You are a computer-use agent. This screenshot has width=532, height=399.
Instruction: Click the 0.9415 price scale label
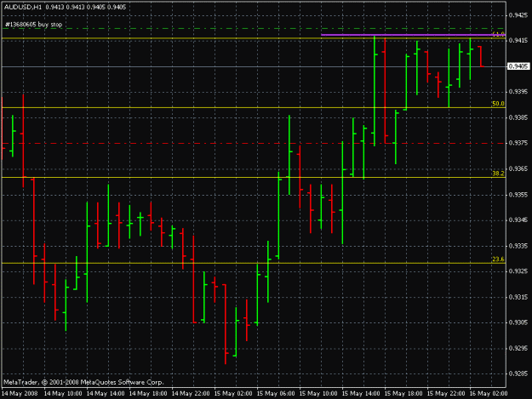point(518,40)
